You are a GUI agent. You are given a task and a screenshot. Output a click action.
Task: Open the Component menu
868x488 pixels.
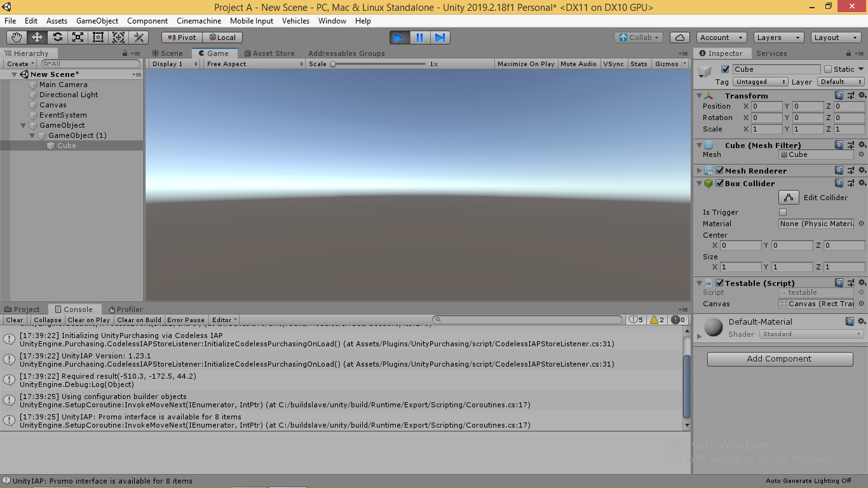click(147, 21)
